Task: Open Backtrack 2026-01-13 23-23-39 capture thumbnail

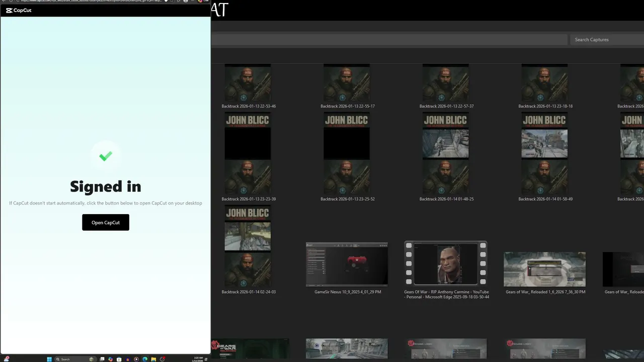Action: point(248,153)
